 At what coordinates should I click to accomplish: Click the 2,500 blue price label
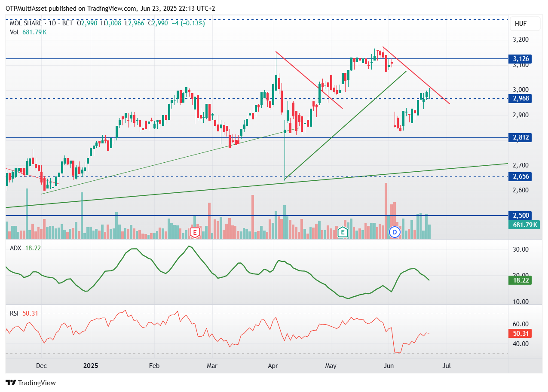(520, 216)
